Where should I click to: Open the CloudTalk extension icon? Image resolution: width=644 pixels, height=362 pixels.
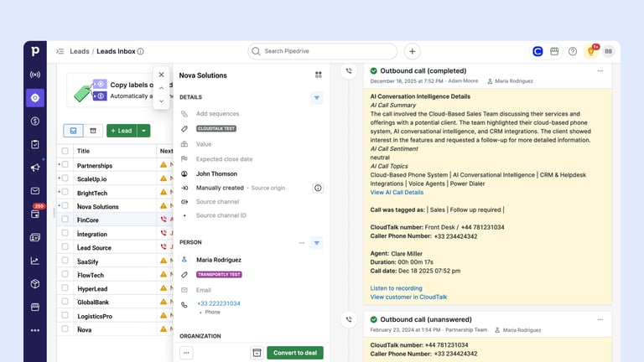pos(538,51)
